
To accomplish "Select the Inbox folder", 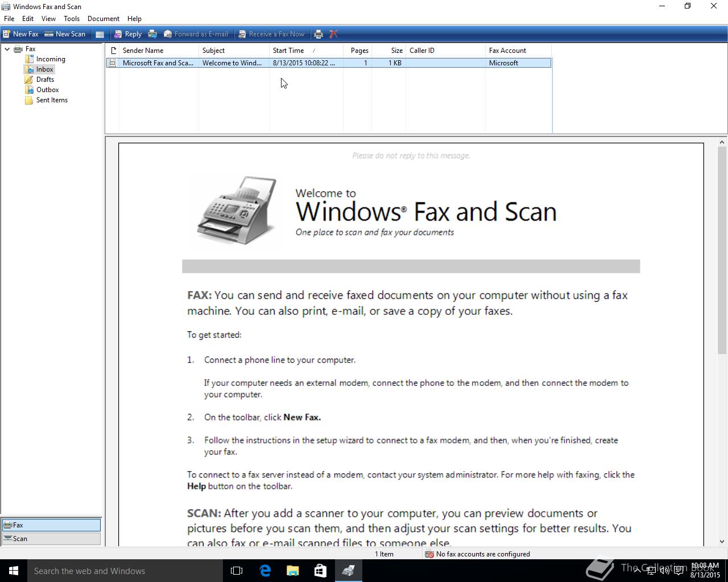I will coord(44,69).
